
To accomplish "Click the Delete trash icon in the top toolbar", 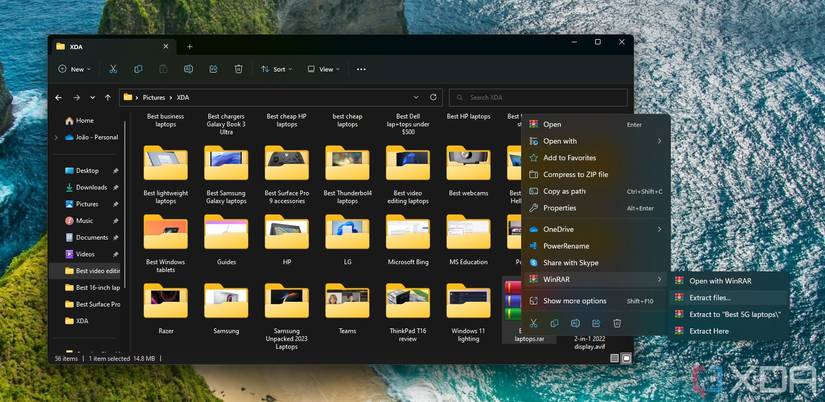I will coord(238,69).
